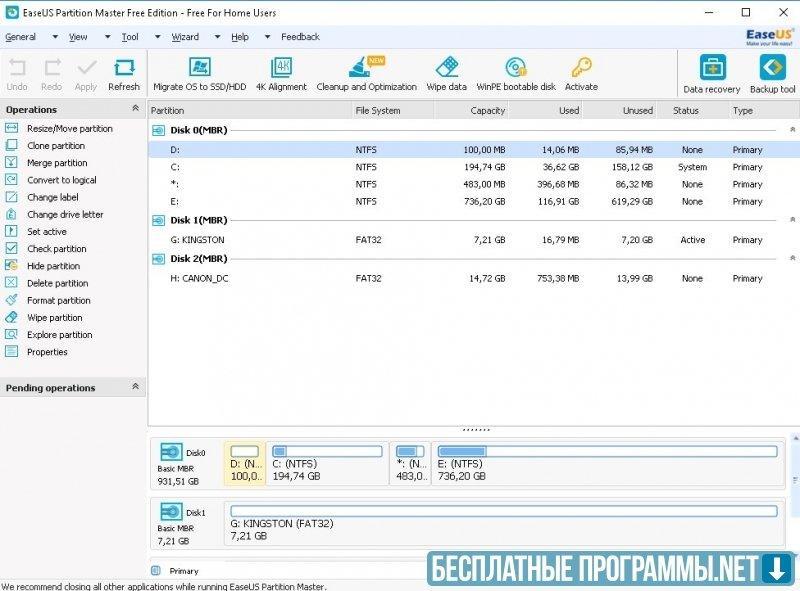Open the Wizard menu
The width and height of the screenshot is (800, 591).
pyautogui.click(x=185, y=37)
